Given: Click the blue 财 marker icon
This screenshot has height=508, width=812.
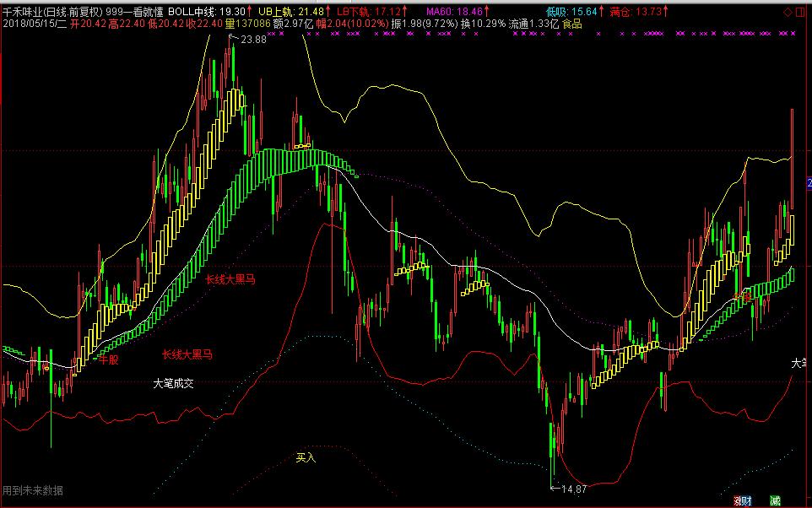Looking at the screenshot, I should click(x=747, y=500).
